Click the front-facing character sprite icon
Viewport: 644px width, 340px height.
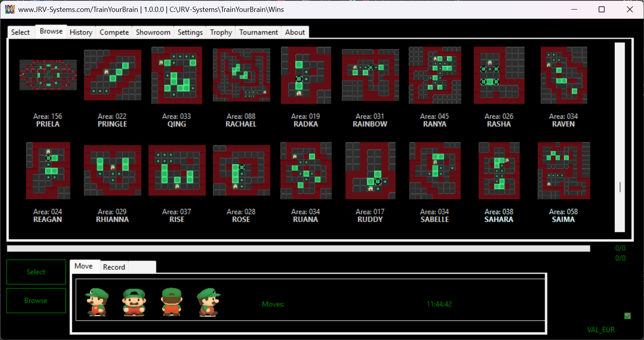134,302
